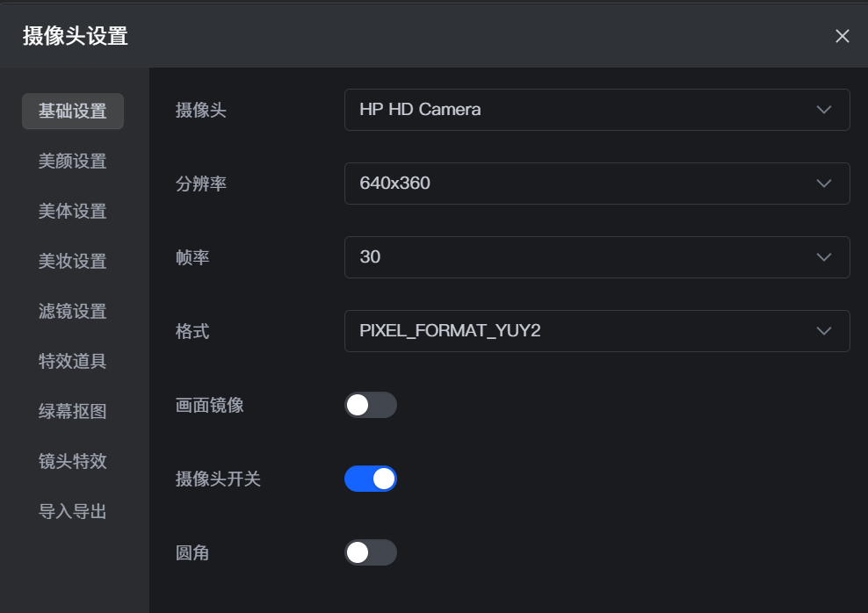
Task: Close the 摄像头设置 dialog
Action: tap(842, 36)
